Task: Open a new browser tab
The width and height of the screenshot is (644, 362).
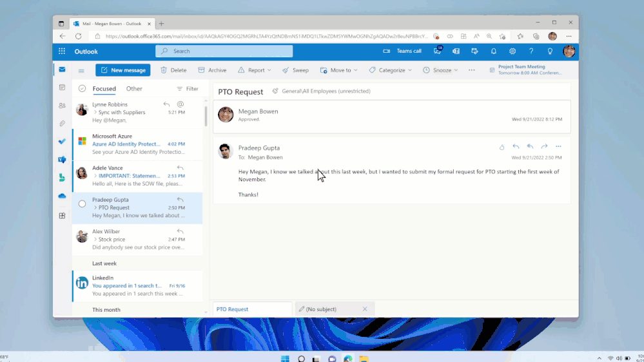Action: [161, 24]
